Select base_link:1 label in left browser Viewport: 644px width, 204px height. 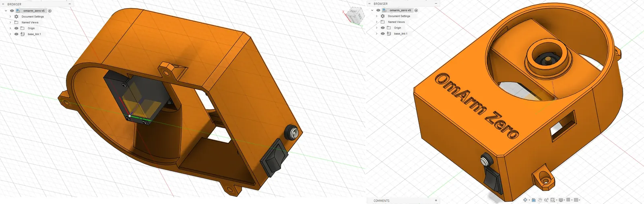(x=34, y=34)
